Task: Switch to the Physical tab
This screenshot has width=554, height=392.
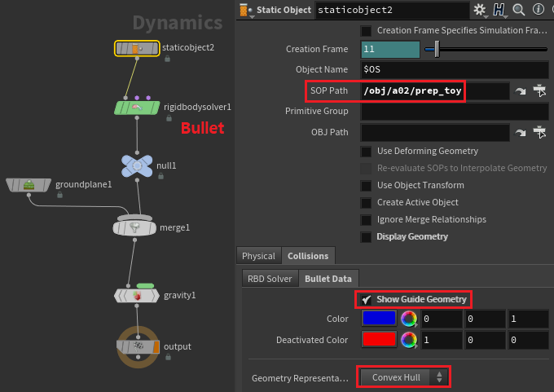Action: point(258,256)
